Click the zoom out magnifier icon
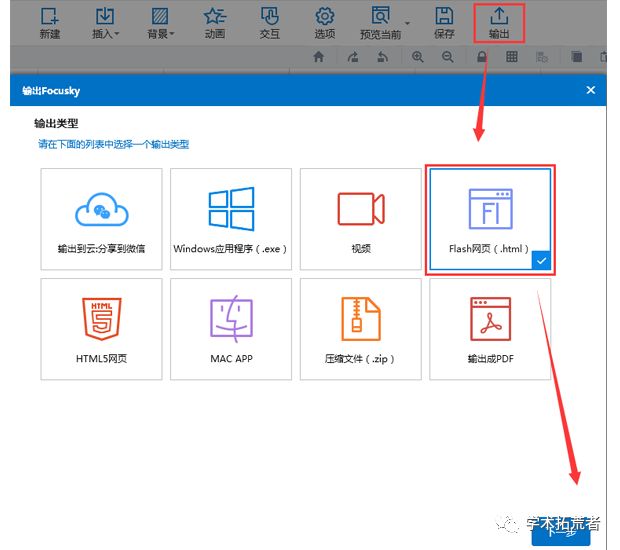Image resolution: width=620 pixels, height=550 pixels. coord(448,57)
